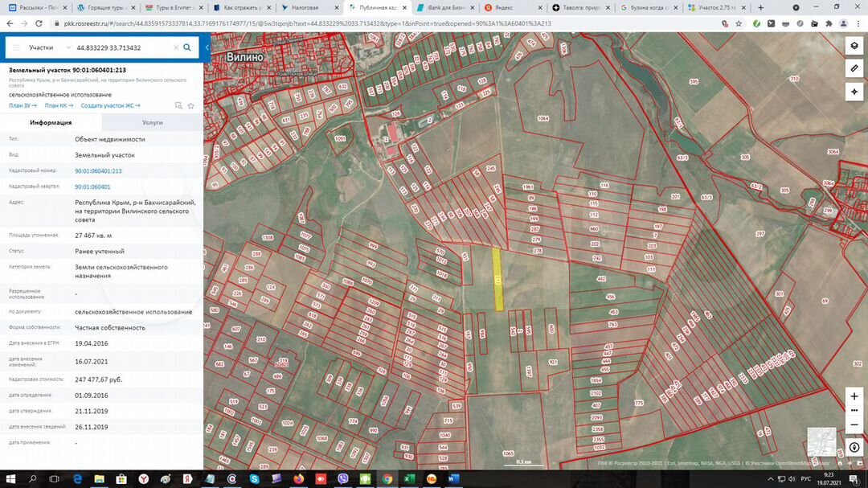The image size is (868, 488).
Task: Bookmark this page with the star icon
Action: (x=739, y=23)
